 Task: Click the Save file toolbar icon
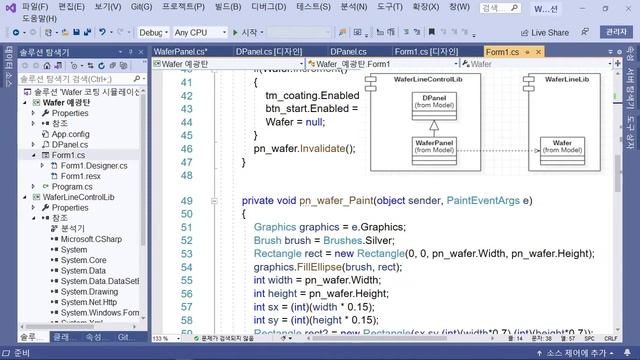click(x=76, y=32)
